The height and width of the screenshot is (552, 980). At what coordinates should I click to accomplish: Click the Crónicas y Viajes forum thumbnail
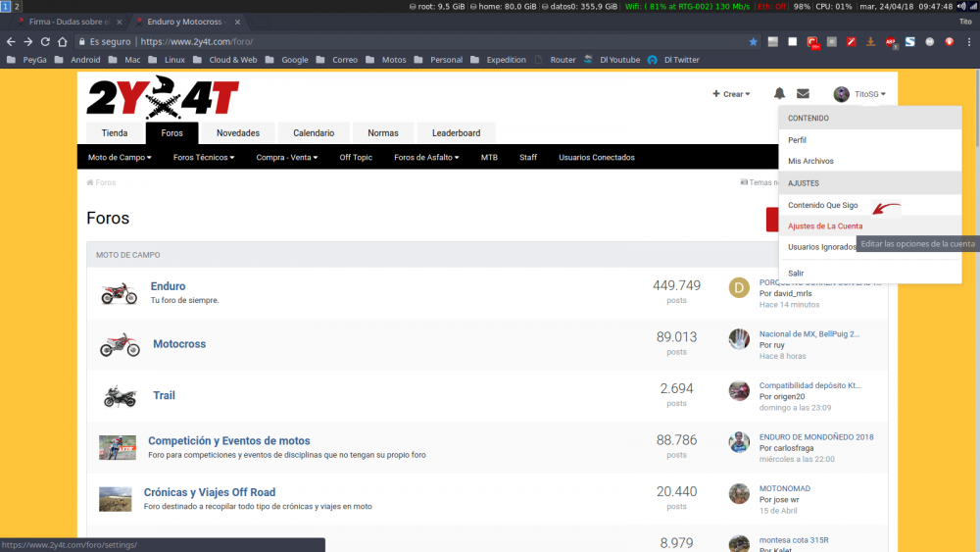coord(116,499)
